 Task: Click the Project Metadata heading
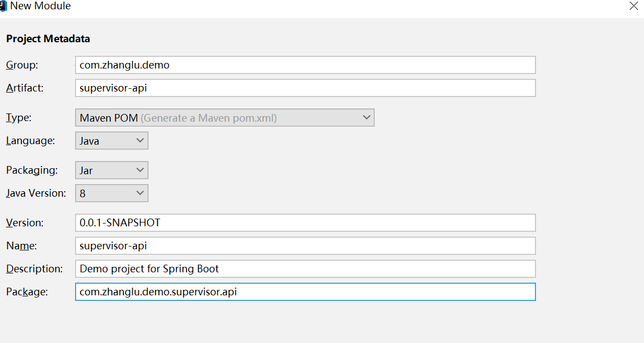[x=48, y=38]
